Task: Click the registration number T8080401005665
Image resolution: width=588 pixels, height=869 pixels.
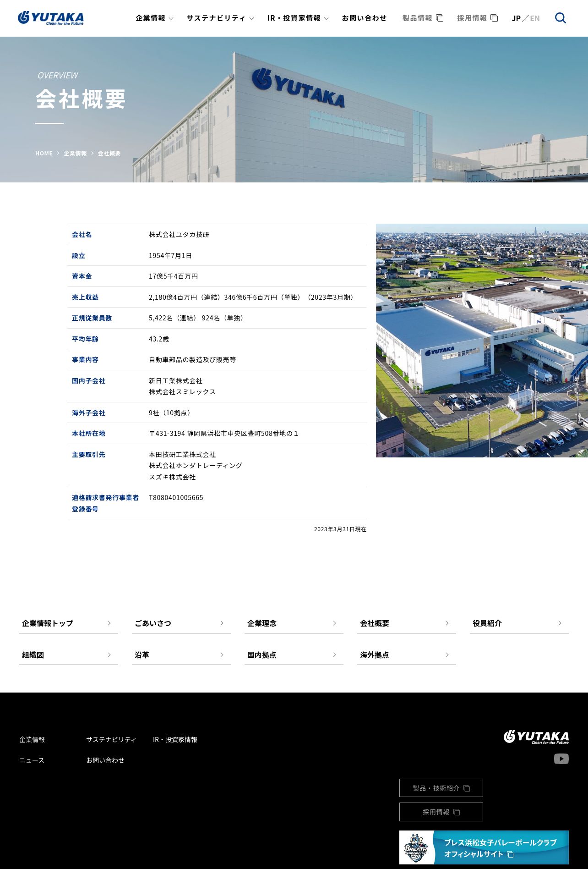Action: point(176,497)
